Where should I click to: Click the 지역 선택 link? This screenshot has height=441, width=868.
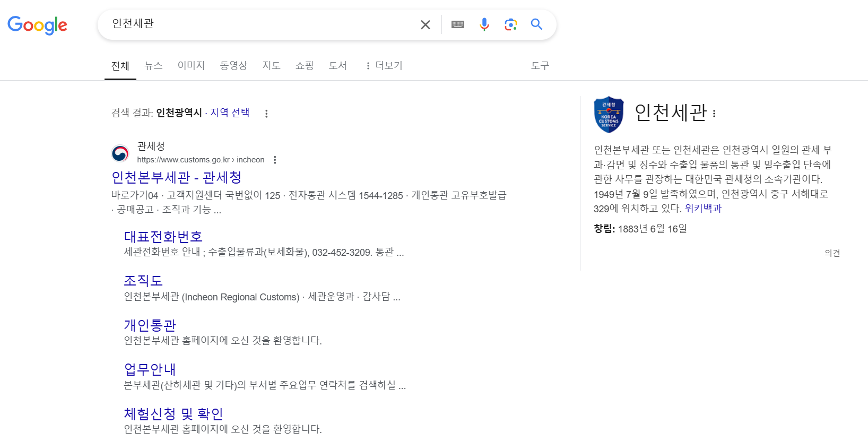coord(230,113)
